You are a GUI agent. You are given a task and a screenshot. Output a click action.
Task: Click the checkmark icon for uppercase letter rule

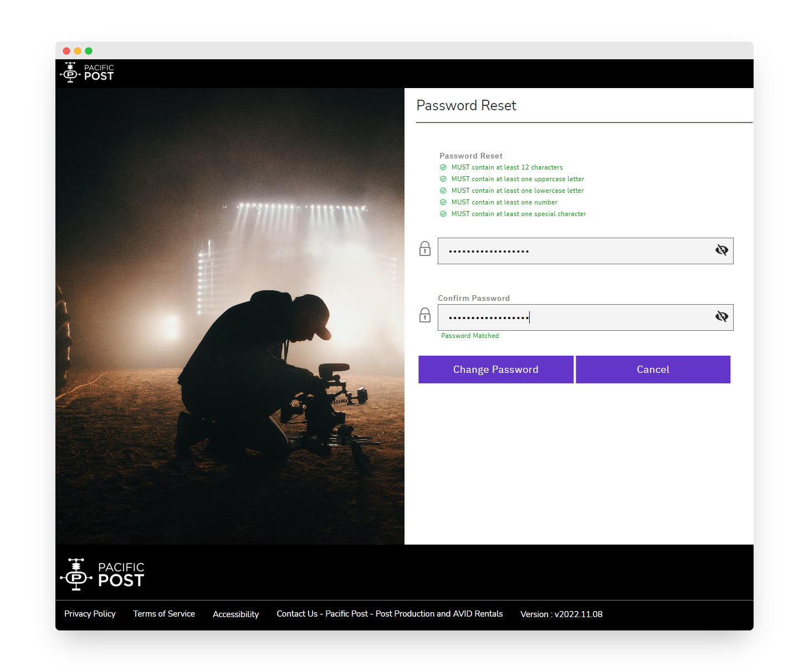point(443,179)
